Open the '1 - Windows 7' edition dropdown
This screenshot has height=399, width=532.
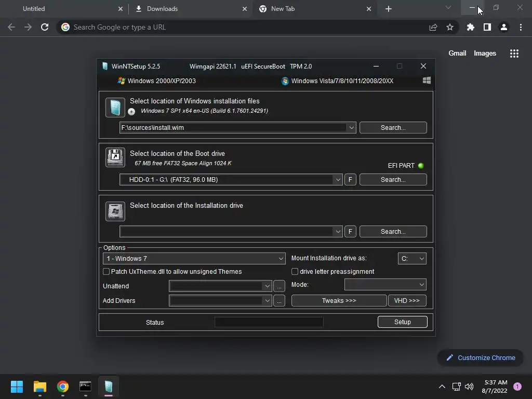pyautogui.click(x=194, y=259)
